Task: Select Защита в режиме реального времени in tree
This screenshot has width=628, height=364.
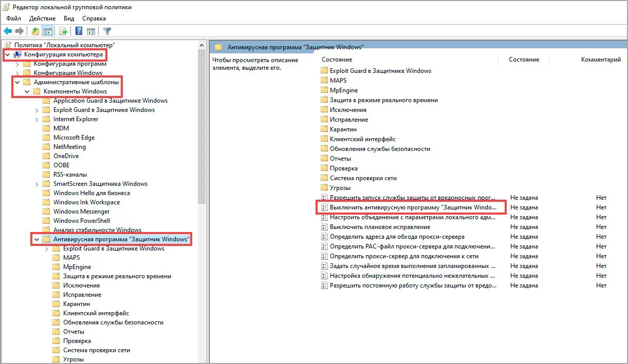Action: pos(117,276)
